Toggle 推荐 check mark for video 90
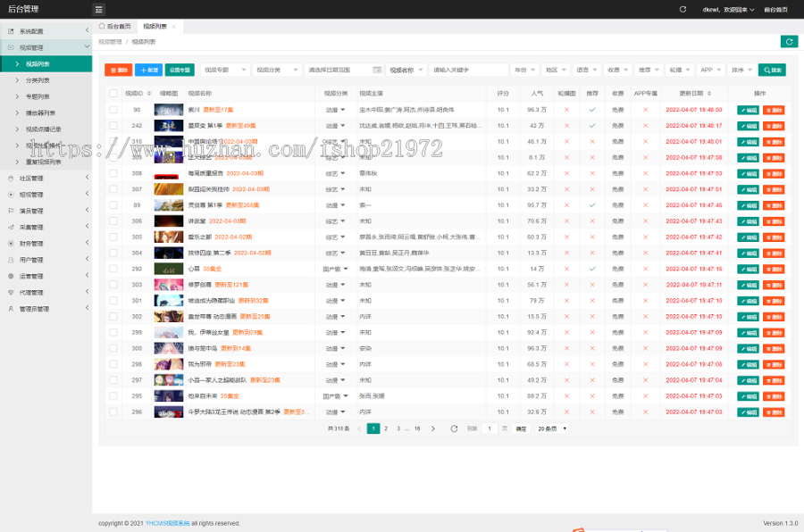This screenshot has width=804, height=532. pos(592,110)
